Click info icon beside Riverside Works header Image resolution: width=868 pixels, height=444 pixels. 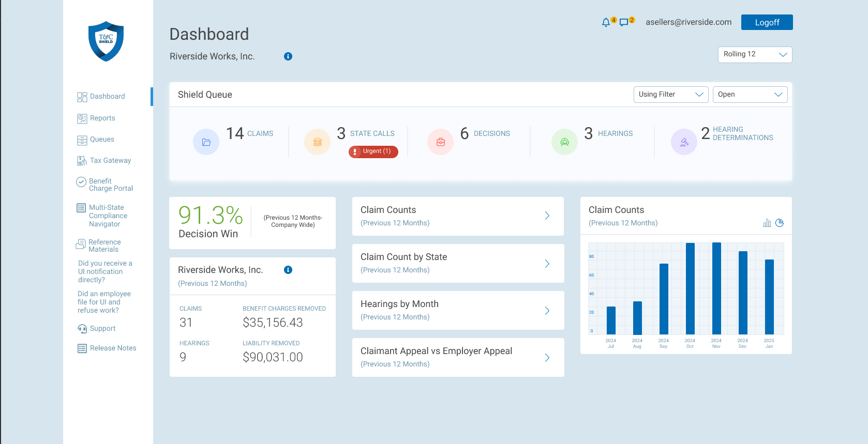click(288, 56)
